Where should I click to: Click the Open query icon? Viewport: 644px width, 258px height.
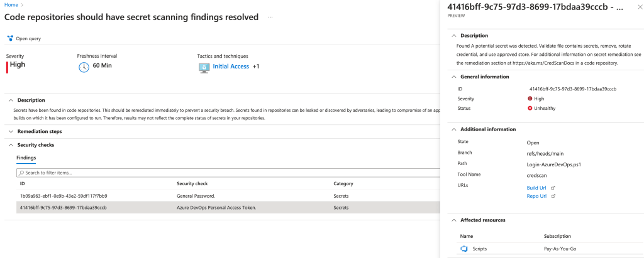pyautogui.click(x=11, y=38)
